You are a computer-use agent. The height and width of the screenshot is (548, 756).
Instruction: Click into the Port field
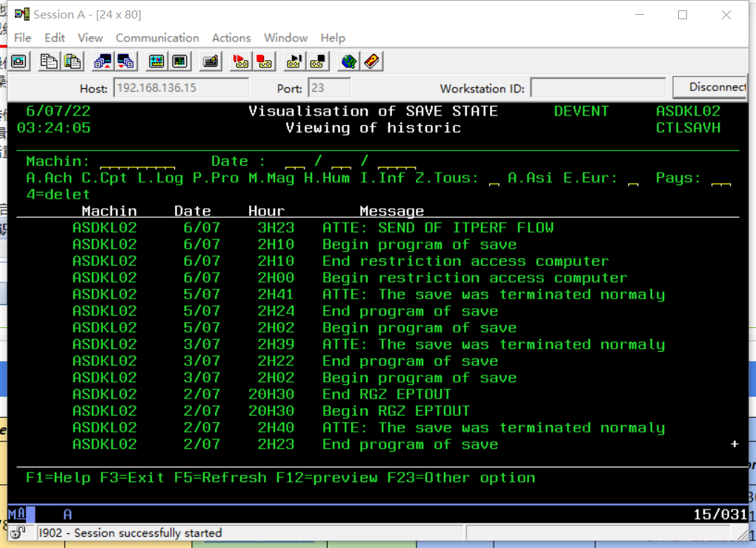pyautogui.click(x=329, y=87)
